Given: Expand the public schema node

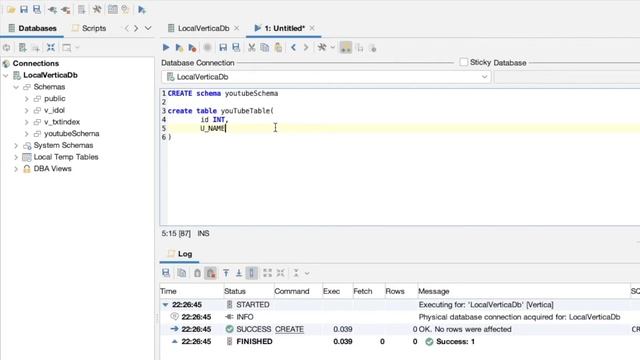Looking at the screenshot, I should (27, 99).
